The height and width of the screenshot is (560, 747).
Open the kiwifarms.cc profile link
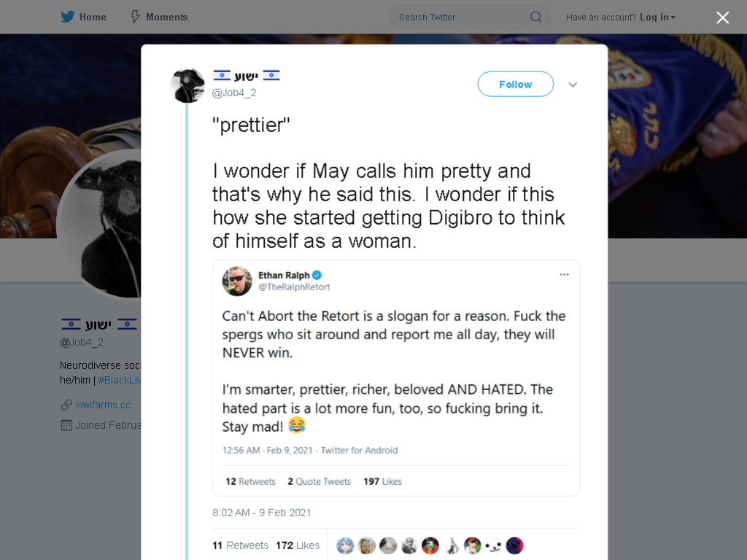coord(103,405)
